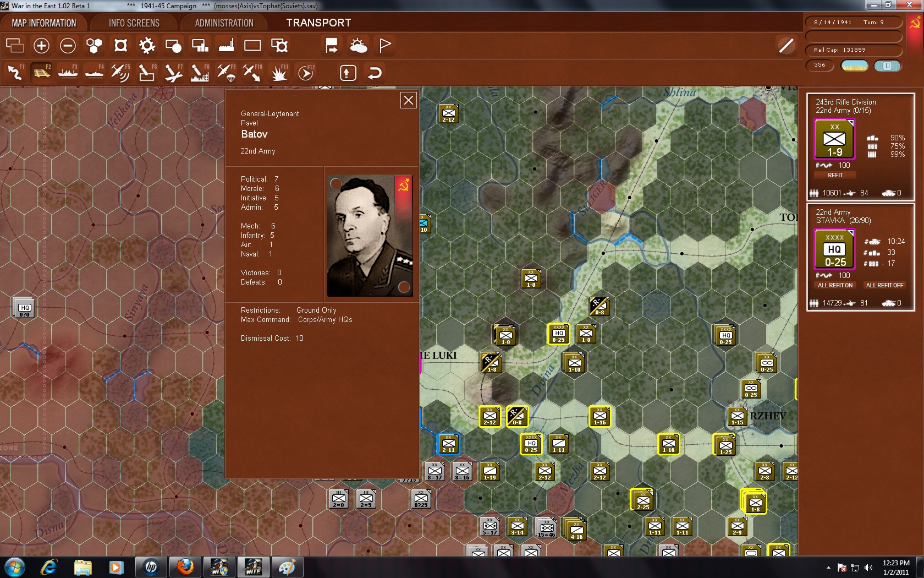The width and height of the screenshot is (924, 578).
Task: Open the ADMINISTRATION tab
Action: (x=224, y=23)
